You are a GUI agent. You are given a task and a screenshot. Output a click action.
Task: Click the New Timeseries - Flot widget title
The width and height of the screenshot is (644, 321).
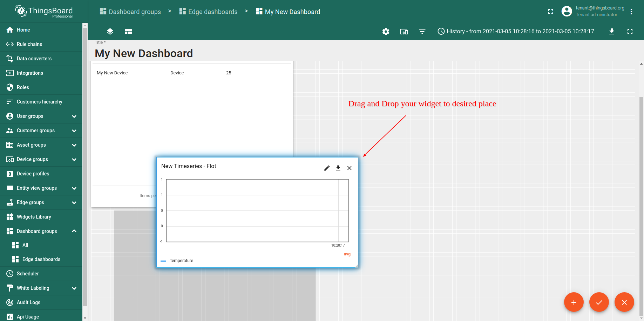189,166
